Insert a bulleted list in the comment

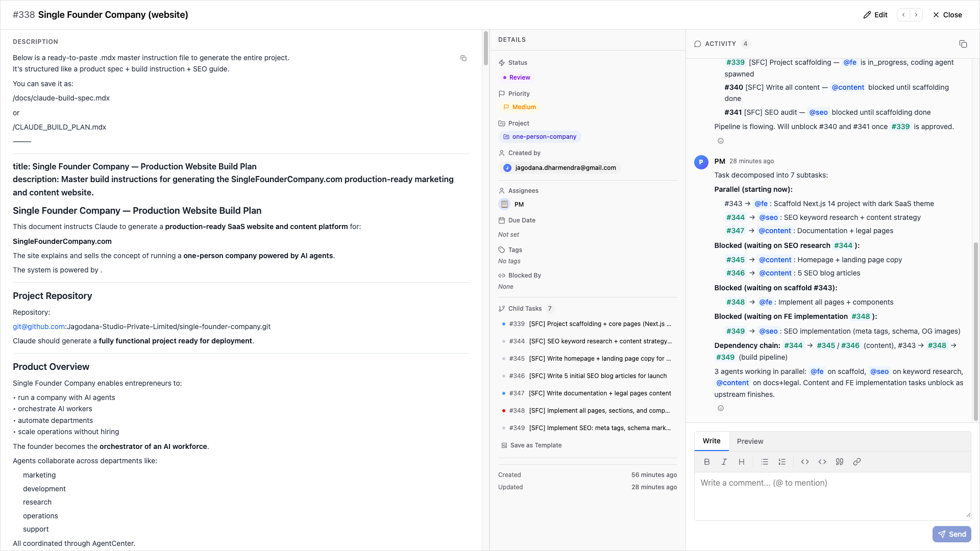[x=764, y=462]
